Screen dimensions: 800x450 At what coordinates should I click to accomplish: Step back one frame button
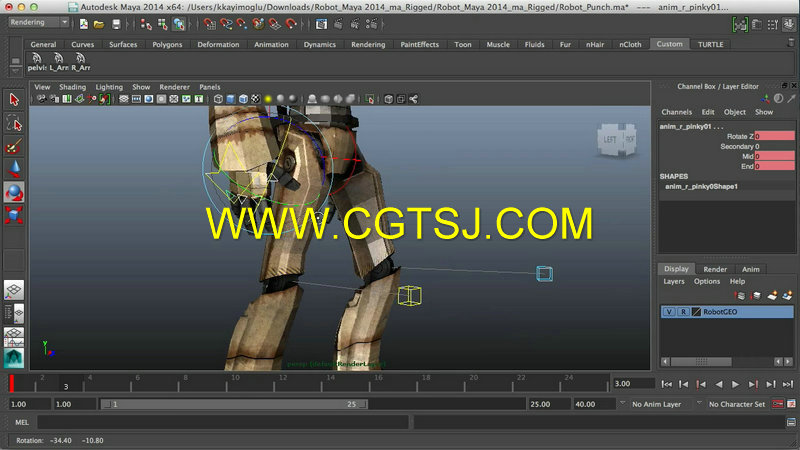pyautogui.click(x=684, y=384)
